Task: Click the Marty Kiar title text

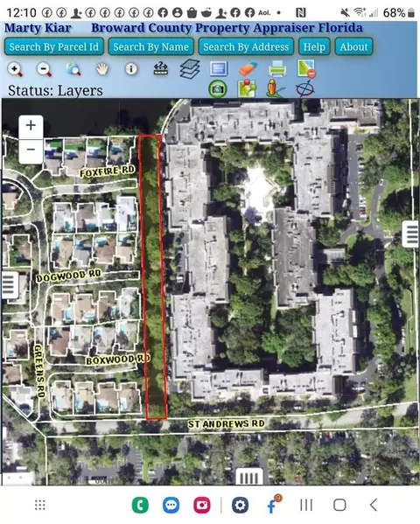Action: (38, 28)
